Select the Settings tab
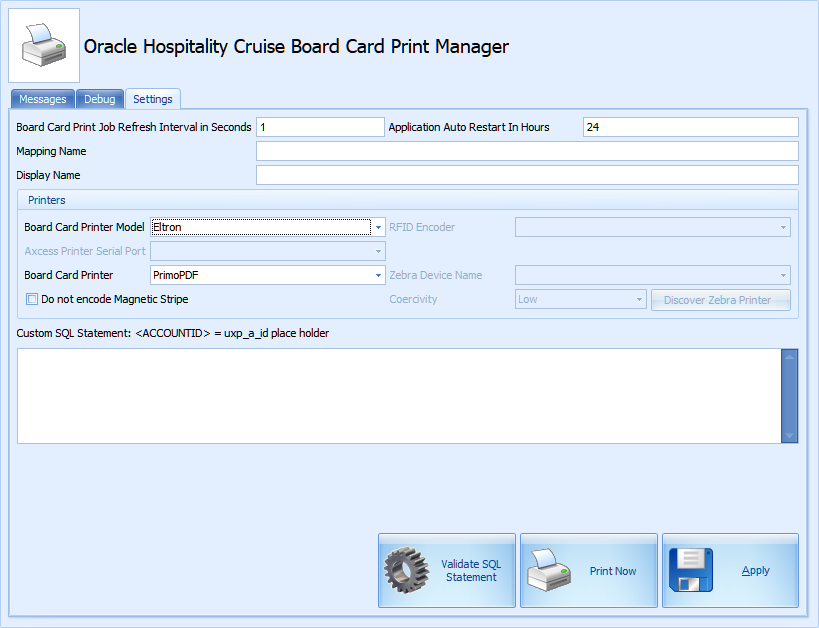The height and width of the screenshot is (628, 819). coord(152,98)
